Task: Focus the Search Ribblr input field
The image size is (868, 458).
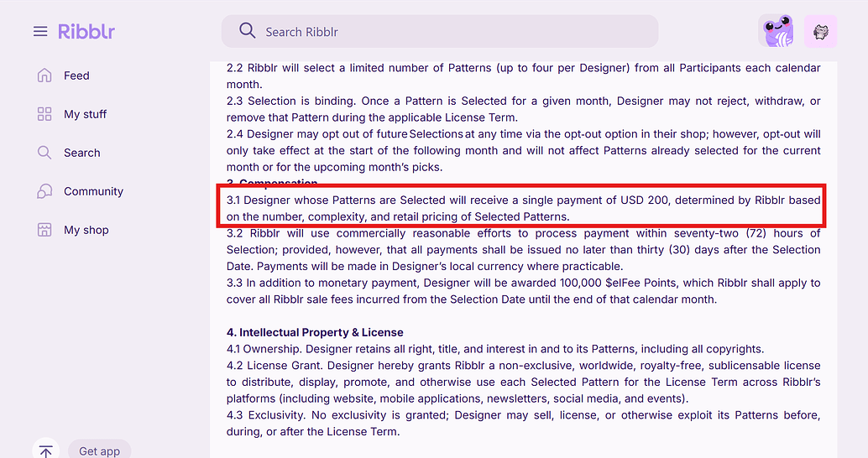Action: [x=453, y=32]
